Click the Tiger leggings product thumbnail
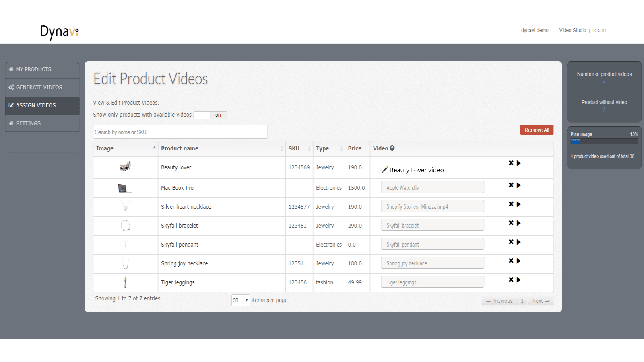Image resolution: width=644 pixels, height=362 pixels. pos(125,282)
